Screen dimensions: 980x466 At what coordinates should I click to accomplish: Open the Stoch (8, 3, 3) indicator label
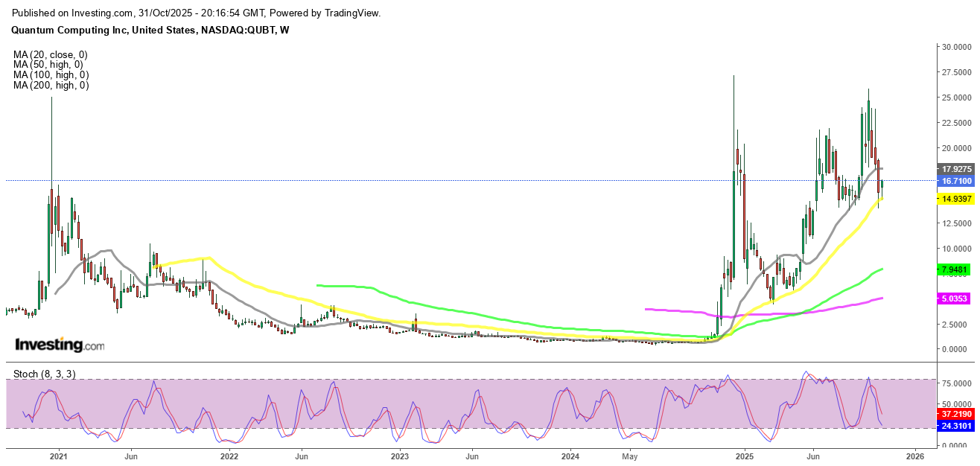(x=43, y=374)
